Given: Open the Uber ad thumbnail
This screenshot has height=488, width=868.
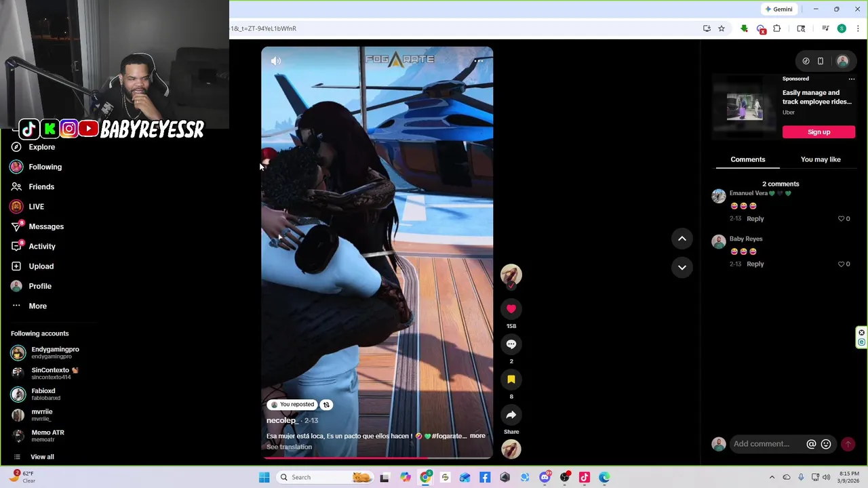Looking at the screenshot, I should [x=745, y=107].
